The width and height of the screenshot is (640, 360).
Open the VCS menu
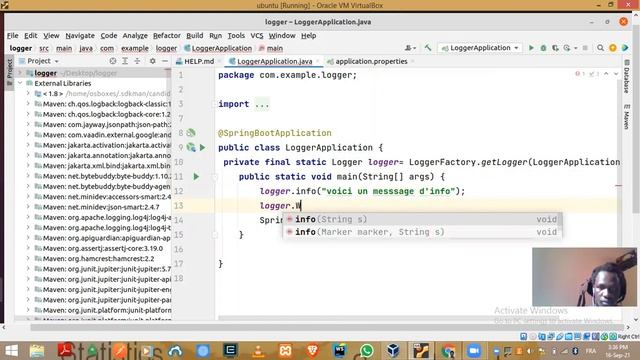(x=257, y=36)
